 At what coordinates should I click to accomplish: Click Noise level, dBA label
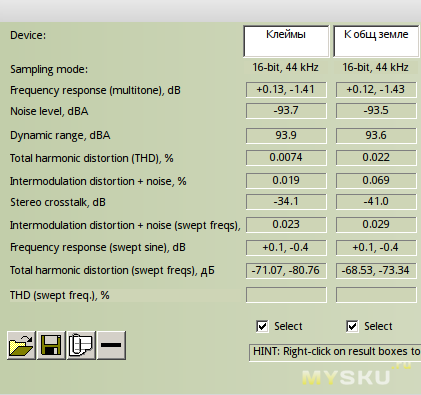coord(49,111)
